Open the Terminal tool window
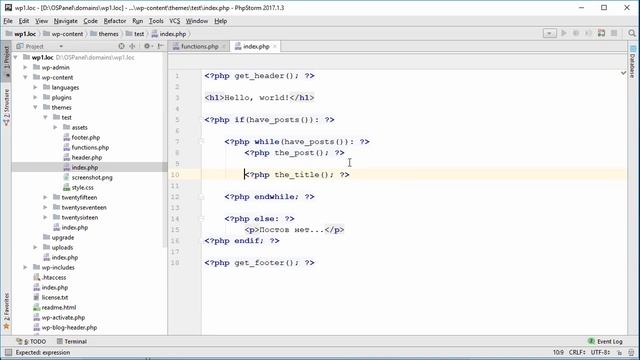The height and width of the screenshot is (360, 640). (72, 341)
